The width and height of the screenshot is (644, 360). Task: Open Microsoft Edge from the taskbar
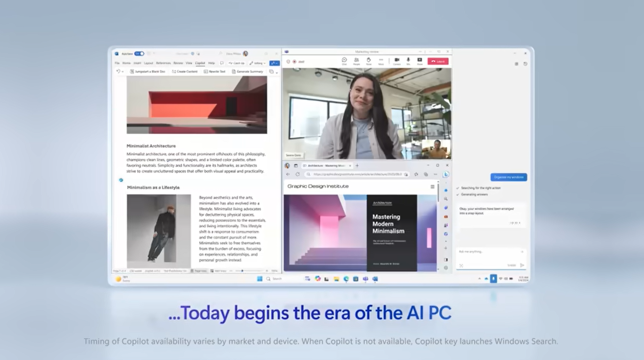pyautogui.click(x=346, y=279)
